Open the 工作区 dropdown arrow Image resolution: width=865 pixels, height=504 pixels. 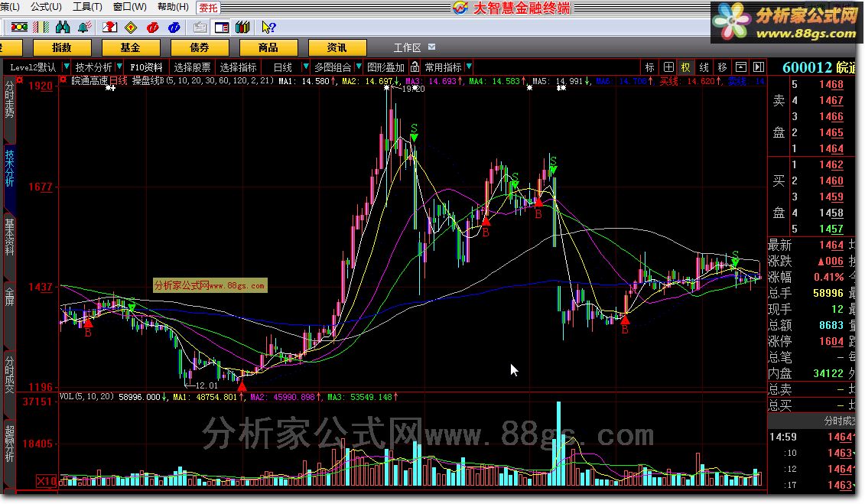point(432,47)
